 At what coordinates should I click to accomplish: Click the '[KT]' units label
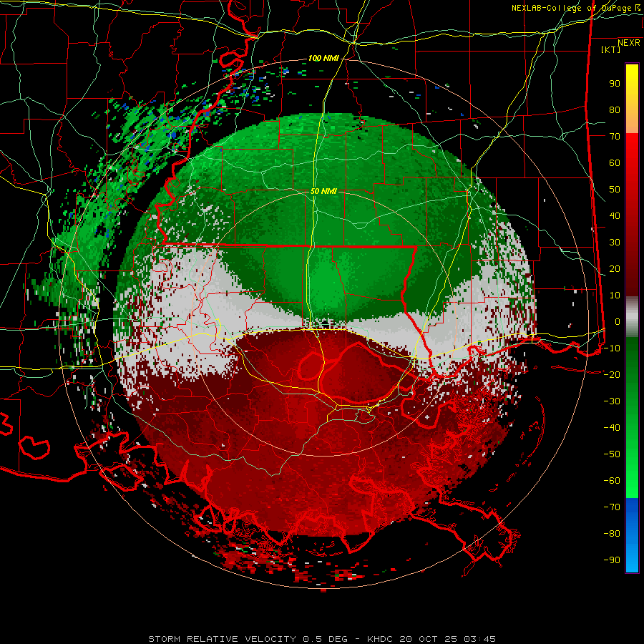(611, 49)
